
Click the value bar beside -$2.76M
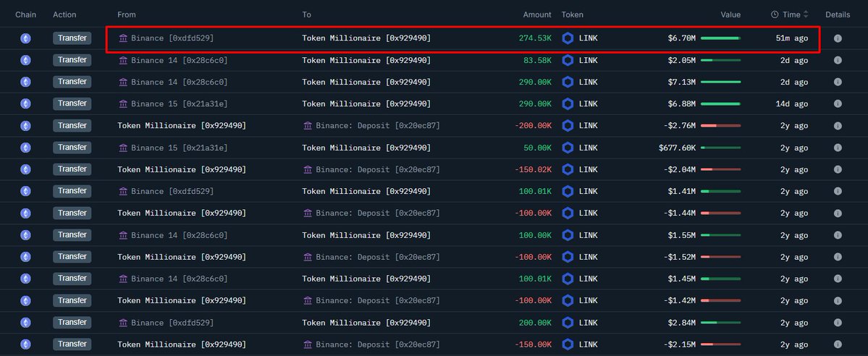(720, 126)
